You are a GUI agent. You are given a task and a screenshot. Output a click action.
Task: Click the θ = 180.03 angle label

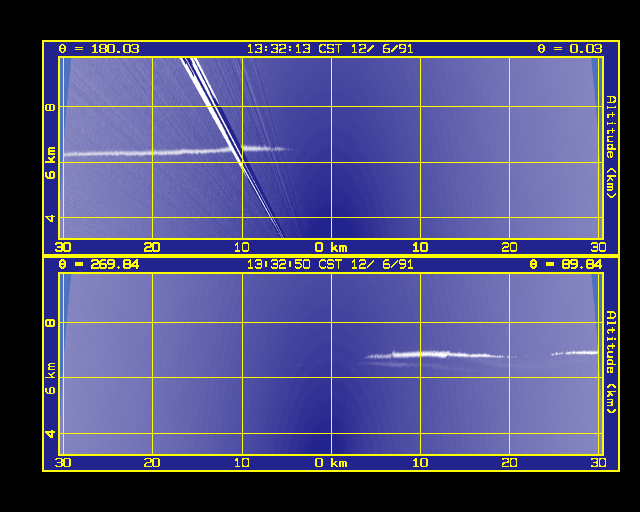(99, 49)
